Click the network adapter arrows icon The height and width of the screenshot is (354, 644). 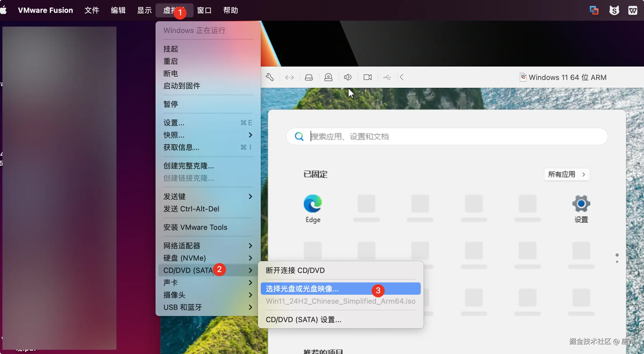click(x=290, y=77)
